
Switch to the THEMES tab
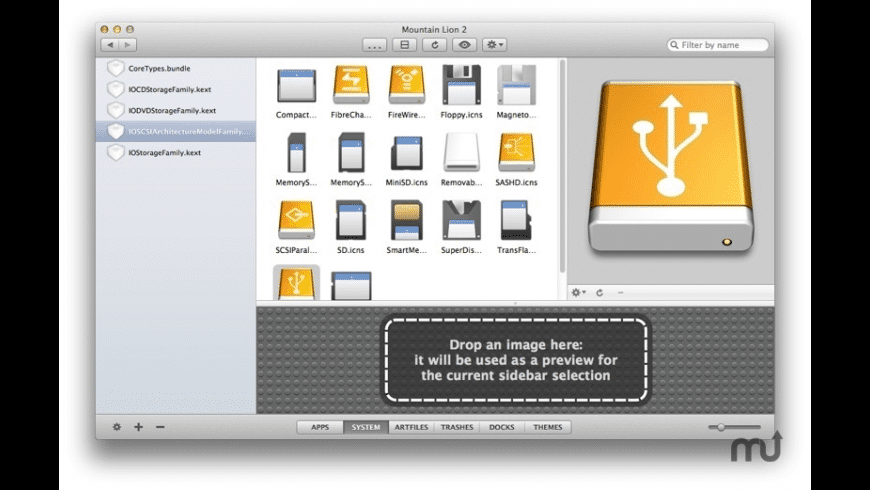click(x=548, y=427)
